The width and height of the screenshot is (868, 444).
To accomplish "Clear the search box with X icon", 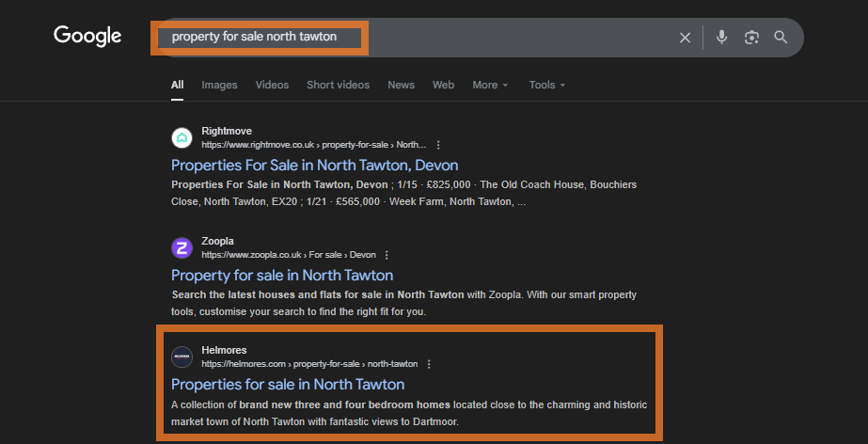I will coord(685,38).
